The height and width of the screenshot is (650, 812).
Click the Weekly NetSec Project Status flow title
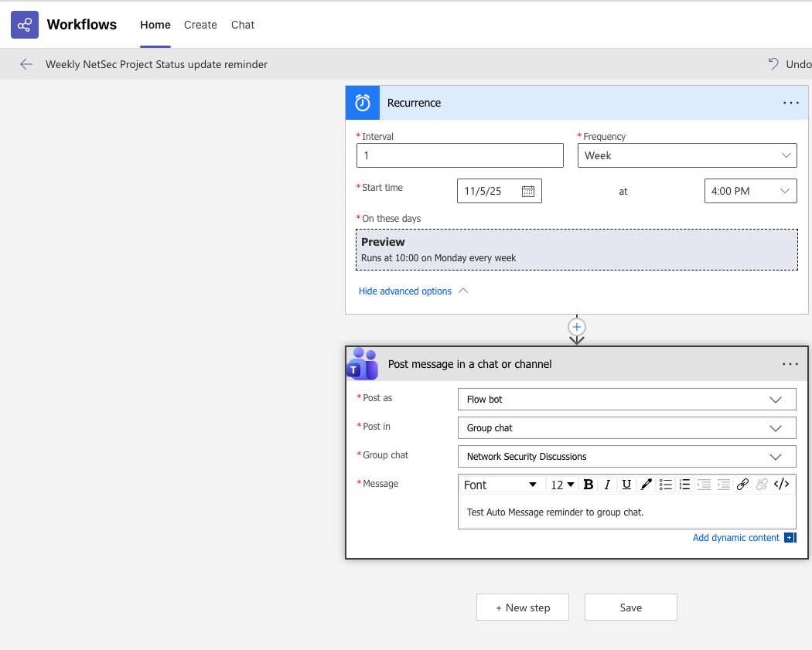[x=156, y=64]
